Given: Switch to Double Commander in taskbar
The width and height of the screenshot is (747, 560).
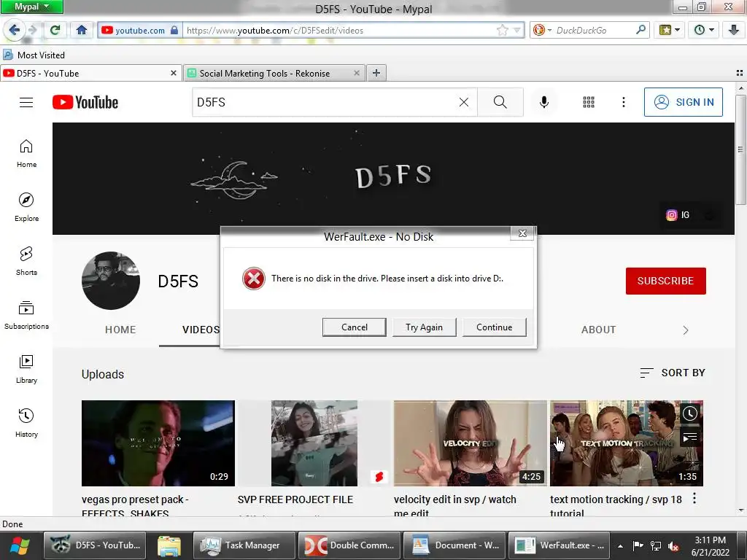Looking at the screenshot, I should pos(349,545).
